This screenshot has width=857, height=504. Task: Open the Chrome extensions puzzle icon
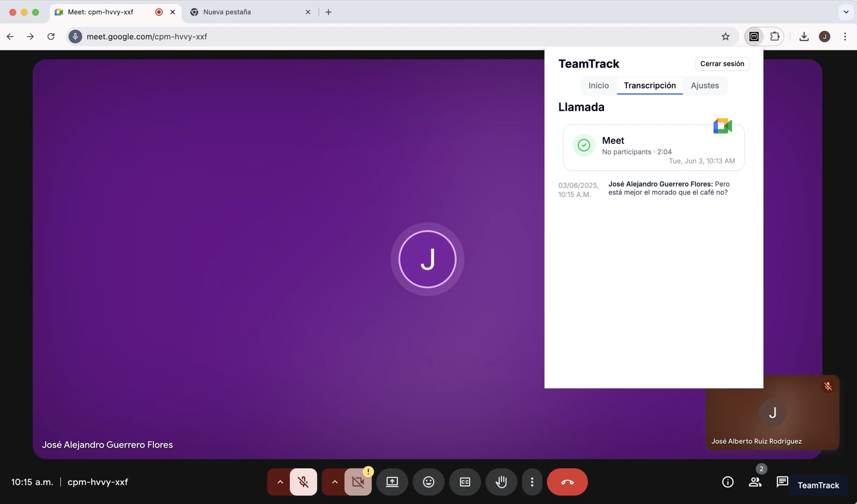774,36
